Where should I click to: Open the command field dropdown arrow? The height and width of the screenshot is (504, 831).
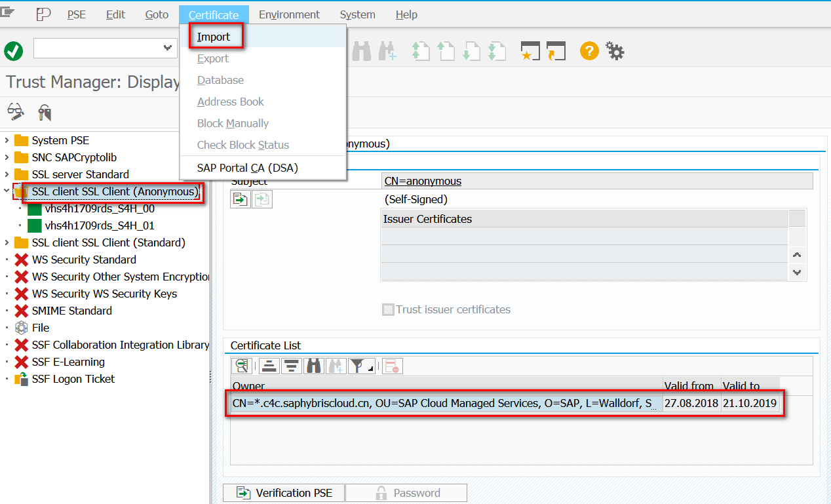[x=166, y=48]
